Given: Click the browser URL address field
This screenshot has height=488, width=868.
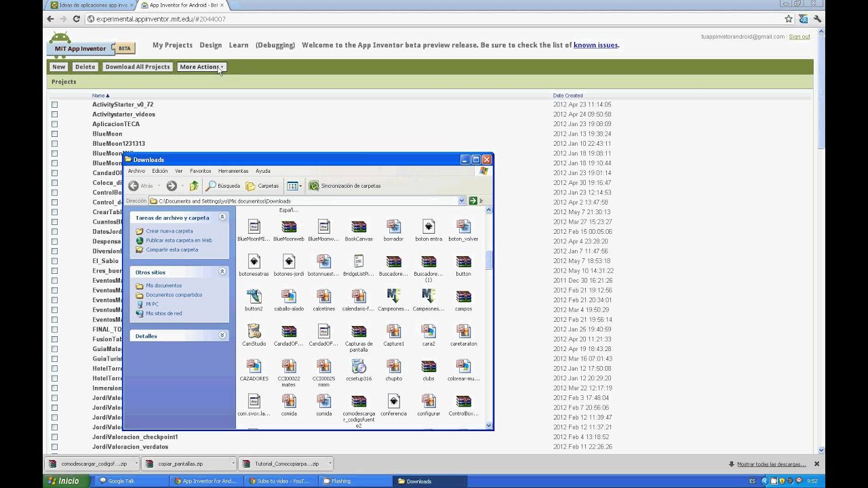Looking at the screenshot, I should tap(434, 19).
